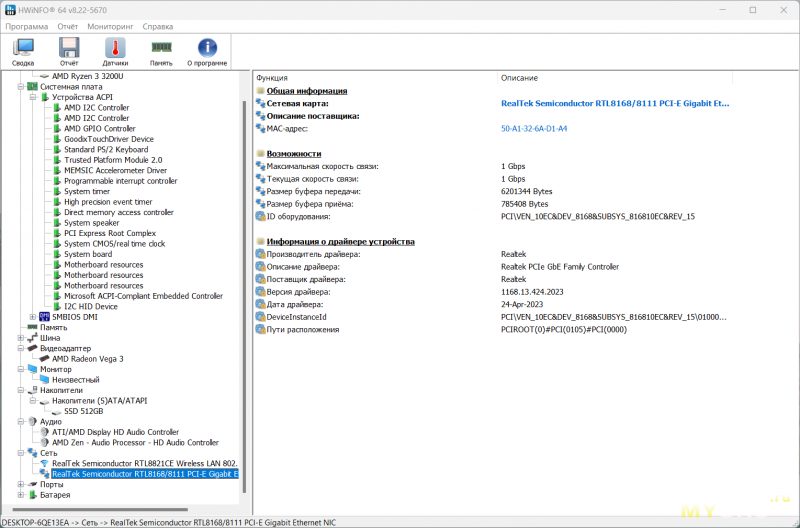The image size is (800, 528).
Task: Expand the SMBIOS DMI node
Action: 33,317
